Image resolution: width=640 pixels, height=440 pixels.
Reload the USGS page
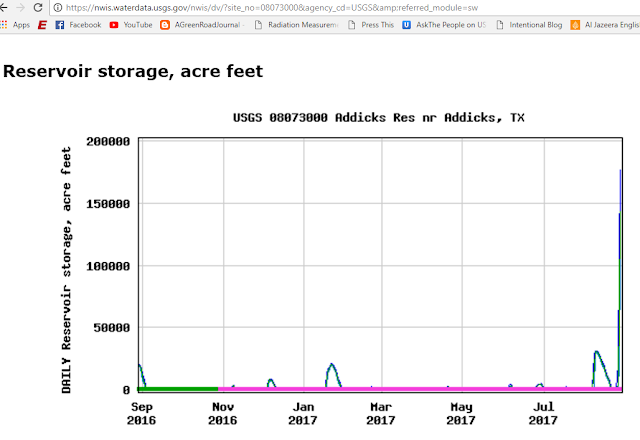click(38, 7)
